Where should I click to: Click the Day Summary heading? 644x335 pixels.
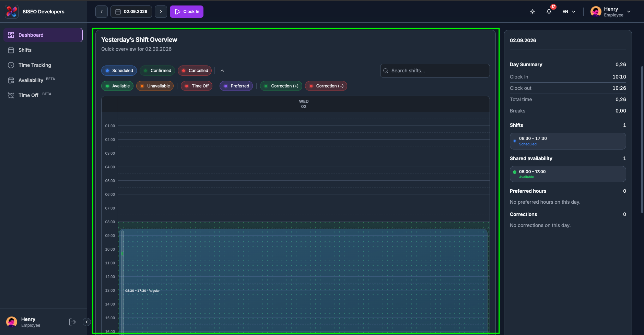click(526, 64)
